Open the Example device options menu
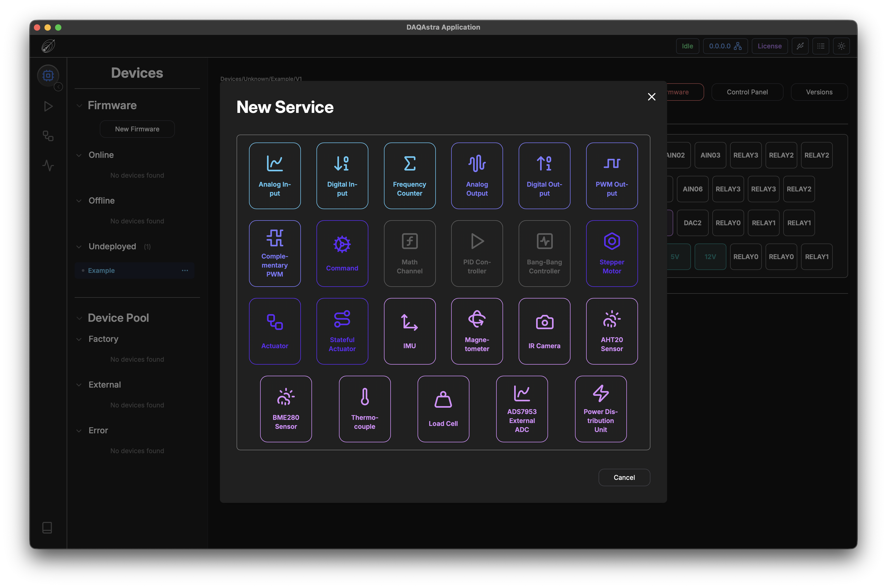The width and height of the screenshot is (887, 588). [x=185, y=270]
